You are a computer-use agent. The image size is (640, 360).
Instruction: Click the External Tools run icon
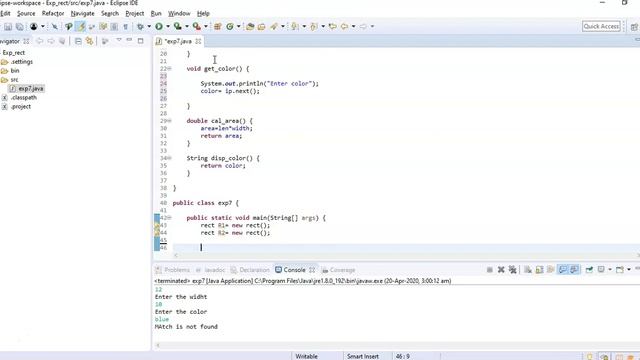click(x=196, y=27)
